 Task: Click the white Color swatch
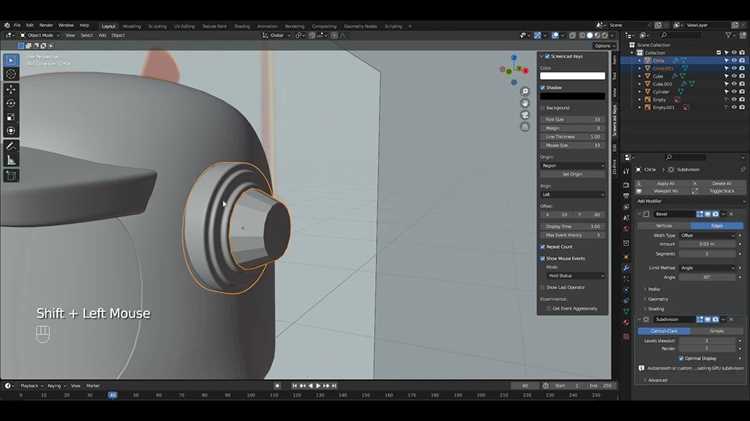(573, 76)
